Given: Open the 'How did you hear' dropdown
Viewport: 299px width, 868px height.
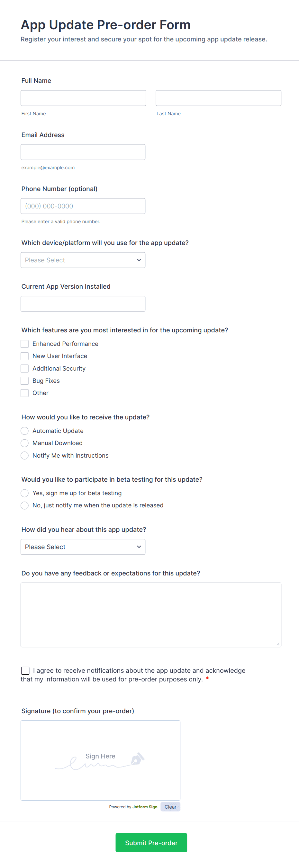Looking at the screenshot, I should 83,547.
